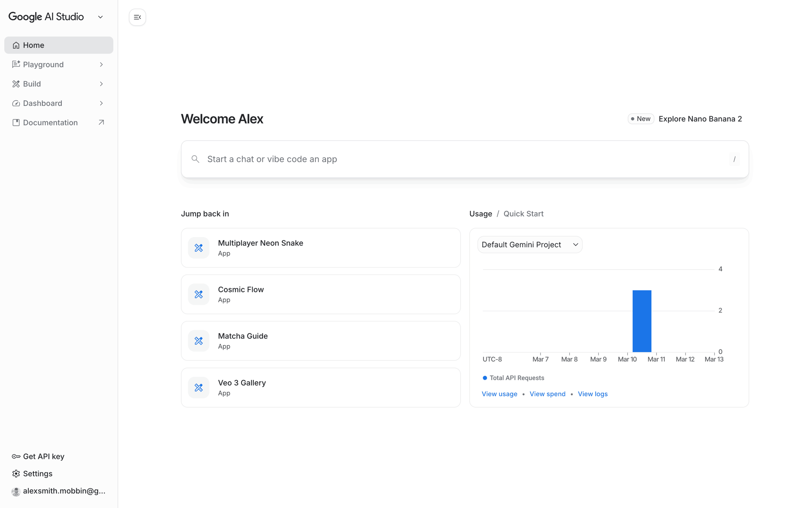Click View usage link
The image size is (812, 508).
coord(499,394)
